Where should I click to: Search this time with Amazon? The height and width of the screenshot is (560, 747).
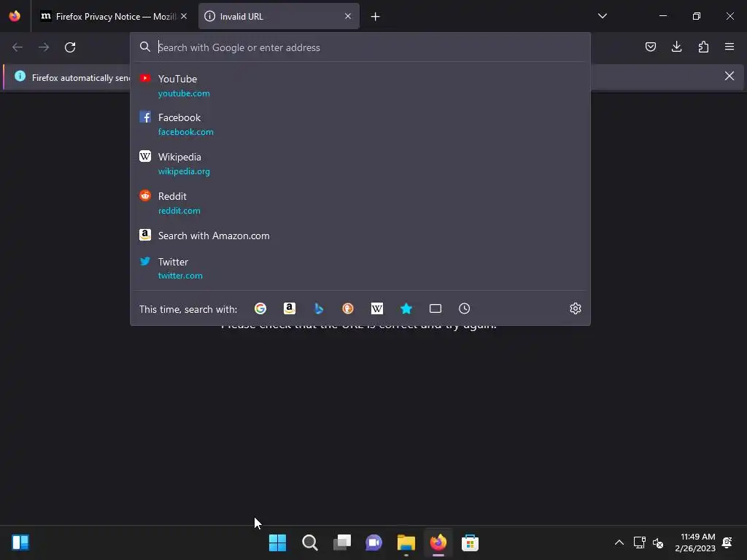289,308
